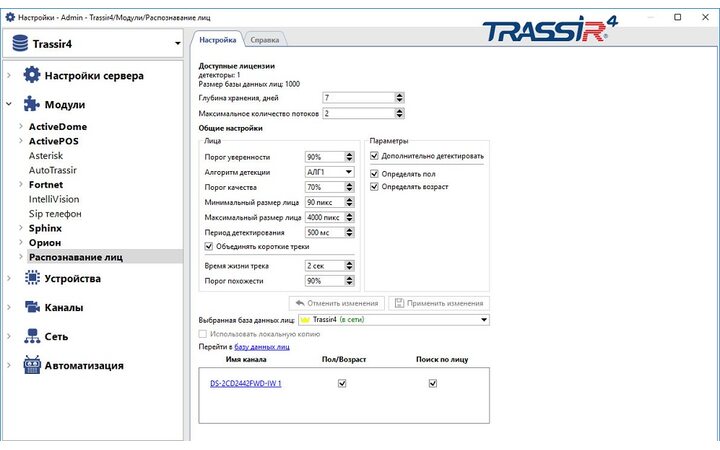Open the Trassir4 server dropdown
The height and width of the screenshot is (450, 720).
(x=177, y=44)
